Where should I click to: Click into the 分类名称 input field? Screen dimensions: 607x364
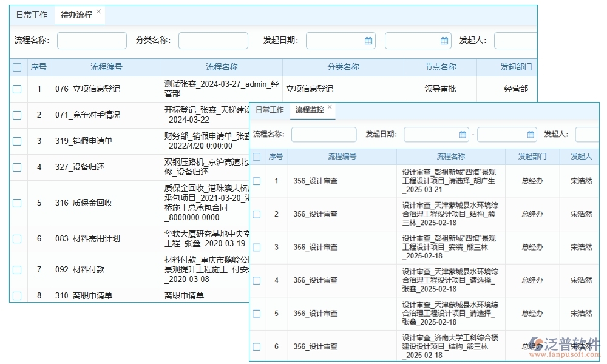(x=214, y=40)
